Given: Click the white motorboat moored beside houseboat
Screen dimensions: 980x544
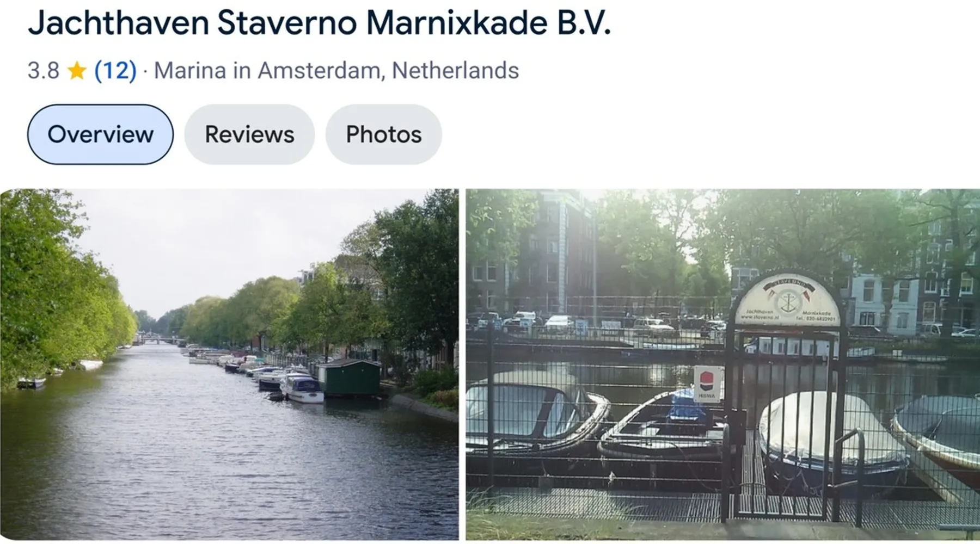Looking at the screenshot, I should pos(302,390).
